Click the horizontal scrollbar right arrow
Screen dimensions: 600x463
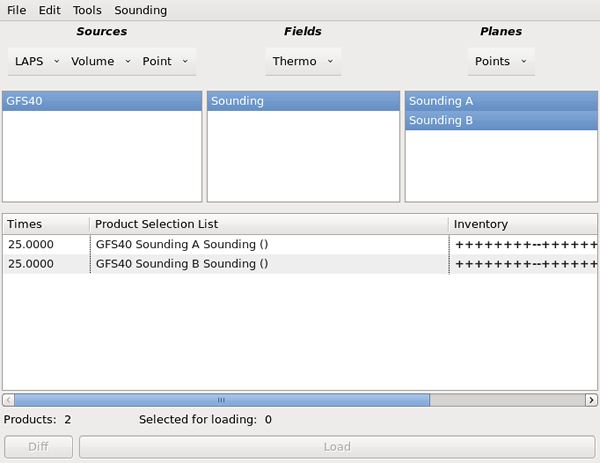pos(591,400)
